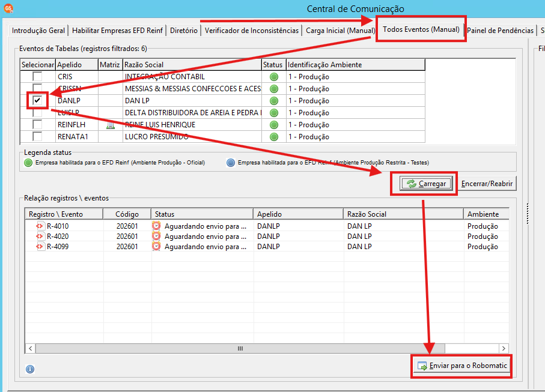The width and height of the screenshot is (545, 392).
Task: Click the green status circle of CRIS
Action: 274,77
